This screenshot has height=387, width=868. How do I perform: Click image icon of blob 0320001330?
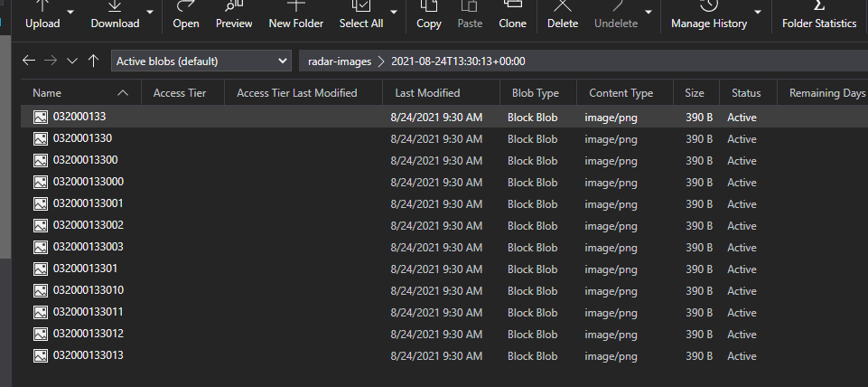point(41,138)
